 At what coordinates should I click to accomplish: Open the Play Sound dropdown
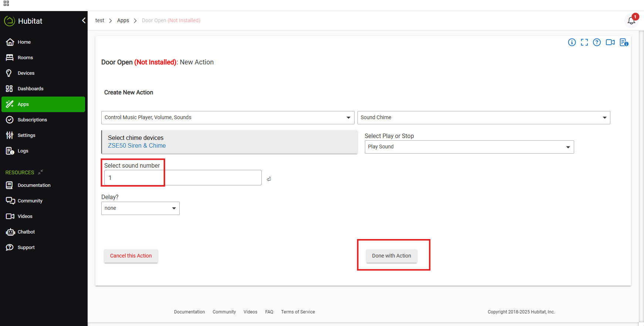(469, 147)
